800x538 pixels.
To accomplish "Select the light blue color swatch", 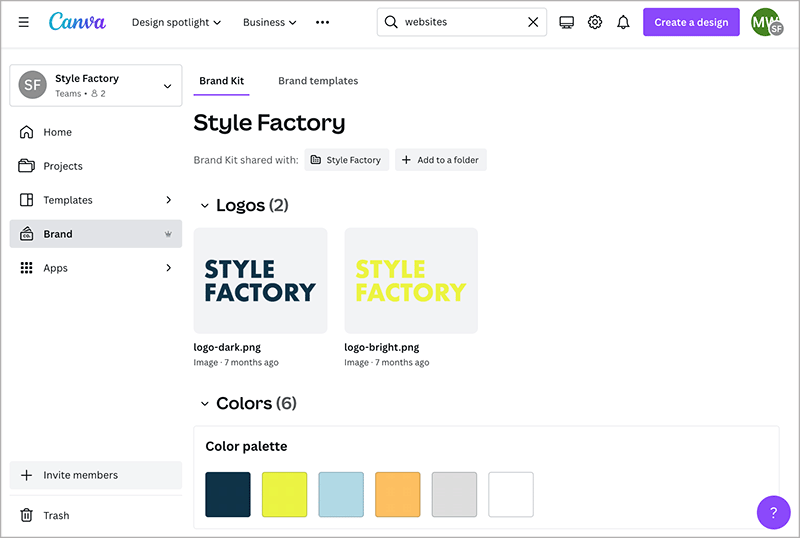I will 341,494.
